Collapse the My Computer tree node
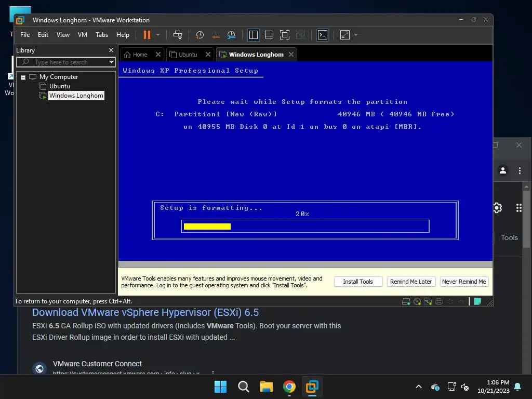 (x=23, y=77)
